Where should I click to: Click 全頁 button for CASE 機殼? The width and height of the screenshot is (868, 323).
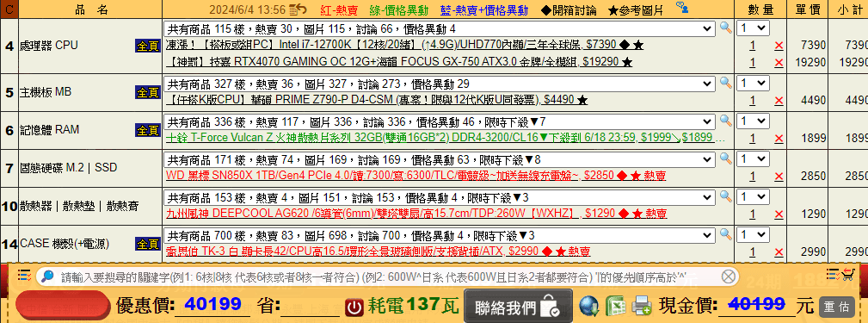(x=148, y=244)
